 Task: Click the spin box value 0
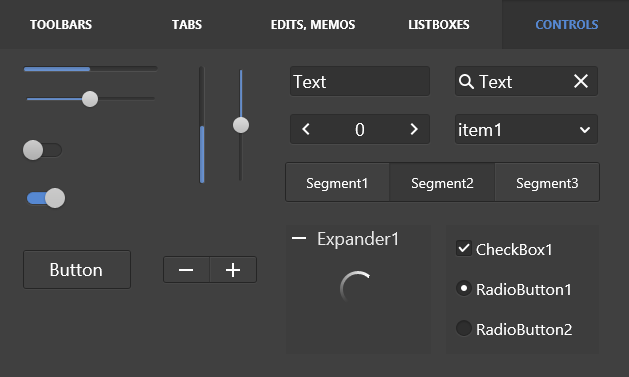[360, 130]
